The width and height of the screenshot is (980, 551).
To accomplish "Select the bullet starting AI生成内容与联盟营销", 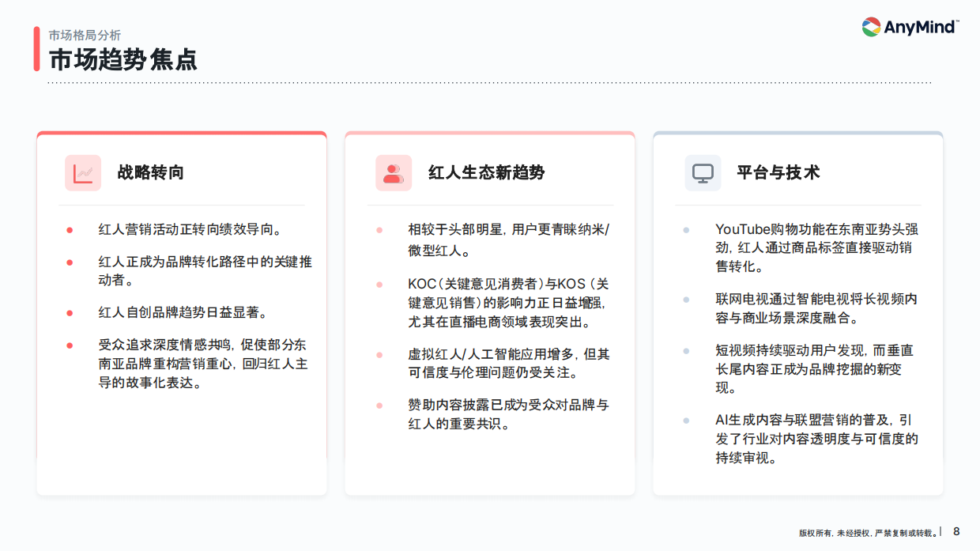I will [816, 439].
